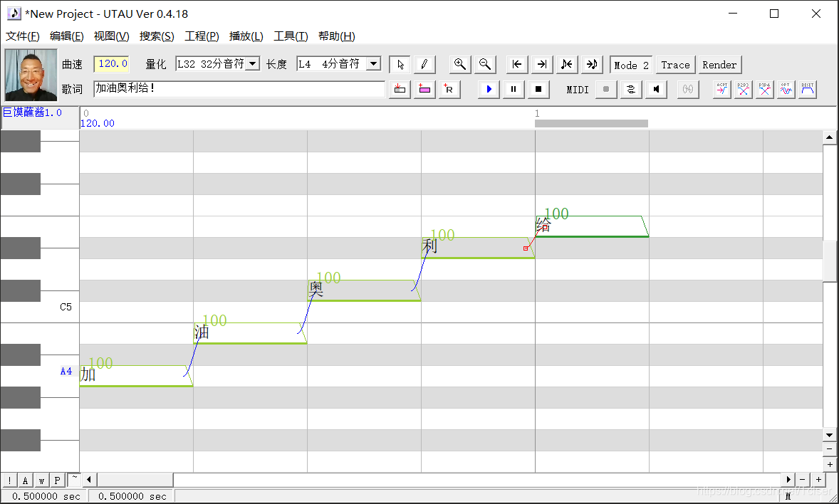Toggle the Mode 2 button

point(632,65)
